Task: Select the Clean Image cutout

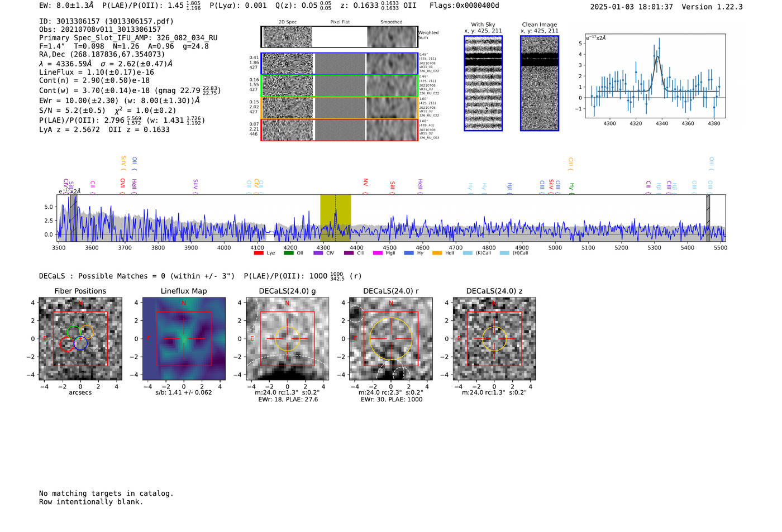Action: [x=540, y=83]
